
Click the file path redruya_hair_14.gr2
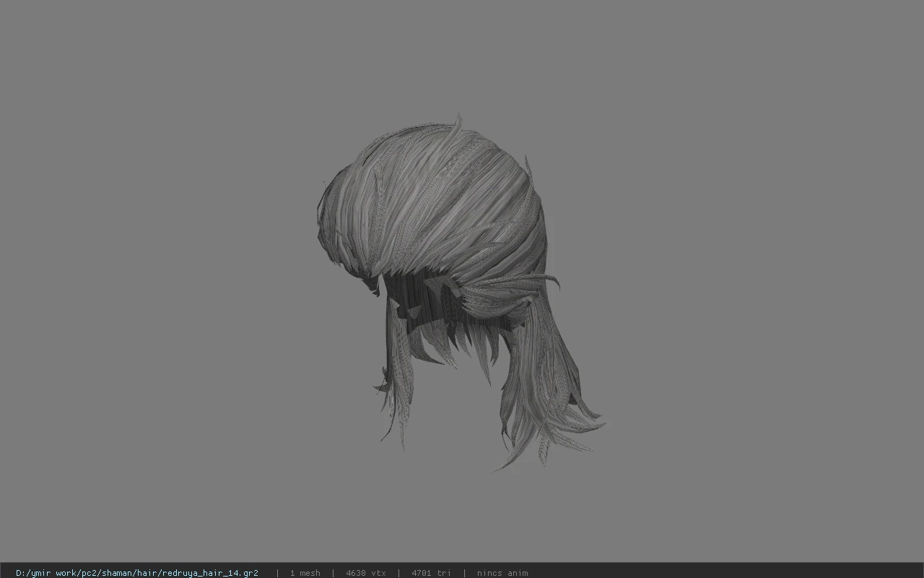point(137,573)
